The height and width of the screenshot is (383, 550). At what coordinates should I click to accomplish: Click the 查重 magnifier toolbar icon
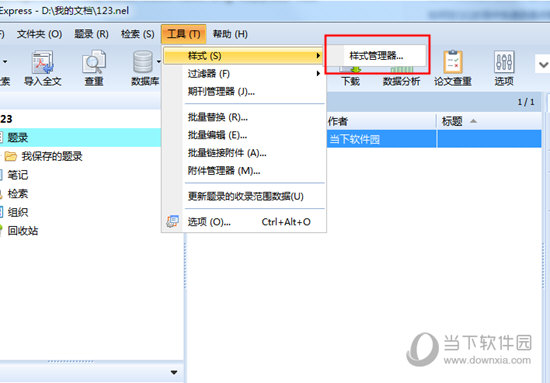click(94, 62)
